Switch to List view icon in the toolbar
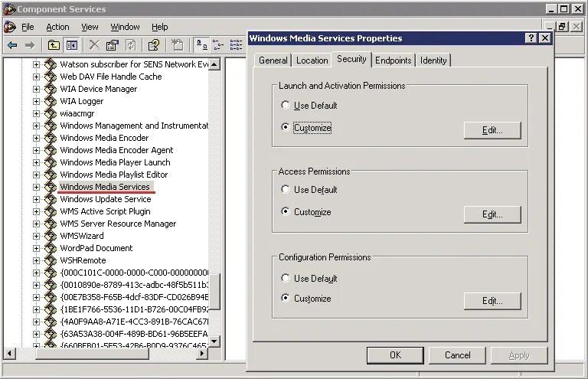 point(236,45)
